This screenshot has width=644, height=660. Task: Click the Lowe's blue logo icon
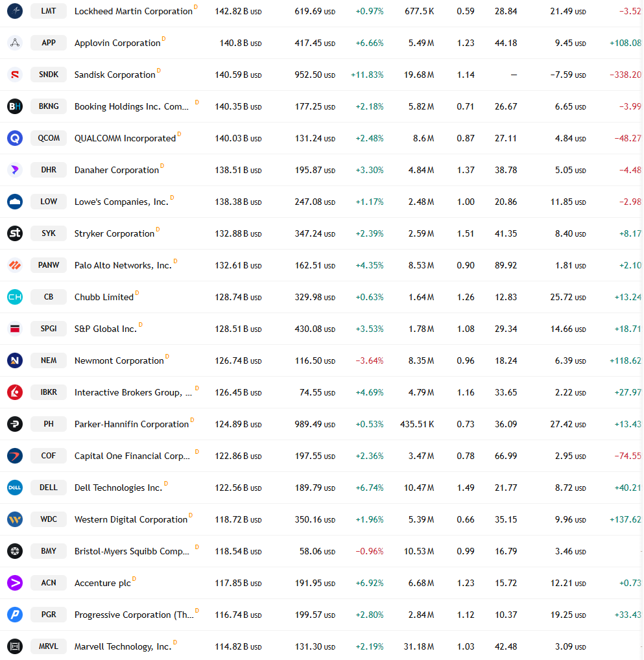15,202
